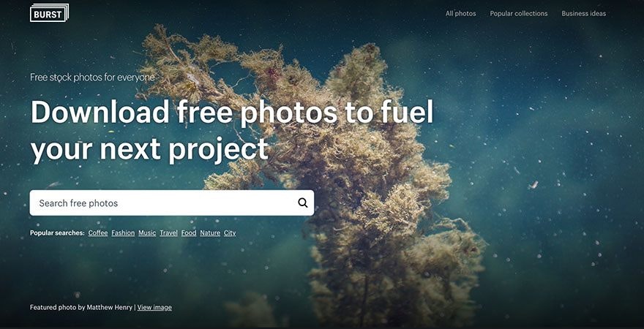The image size is (644, 329).
Task: Follow the View image link
Action: pyautogui.click(x=154, y=307)
